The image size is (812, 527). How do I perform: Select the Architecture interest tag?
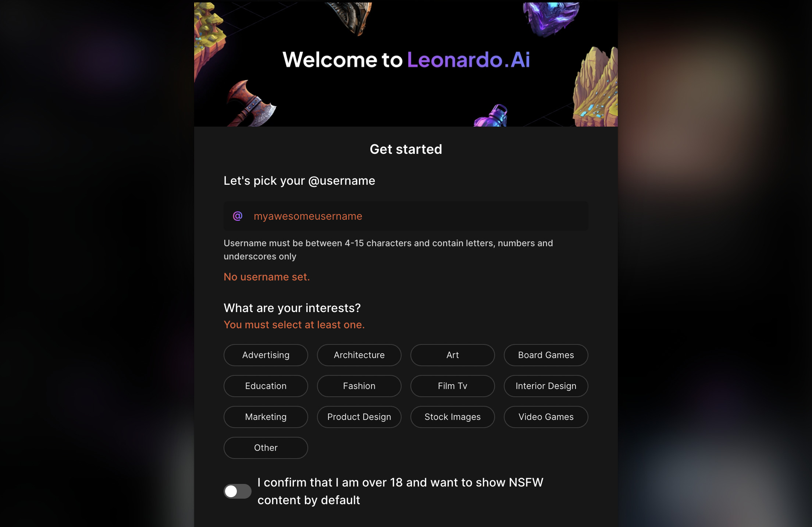tap(359, 355)
